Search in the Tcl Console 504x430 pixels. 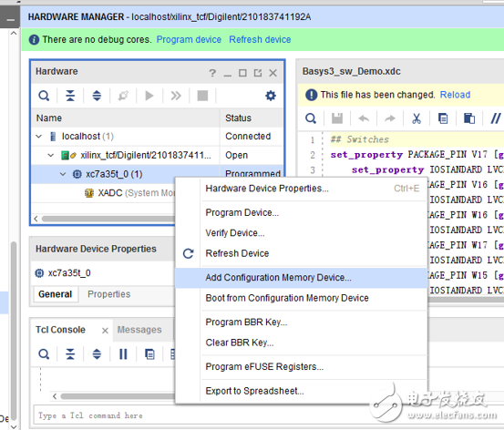pos(44,354)
